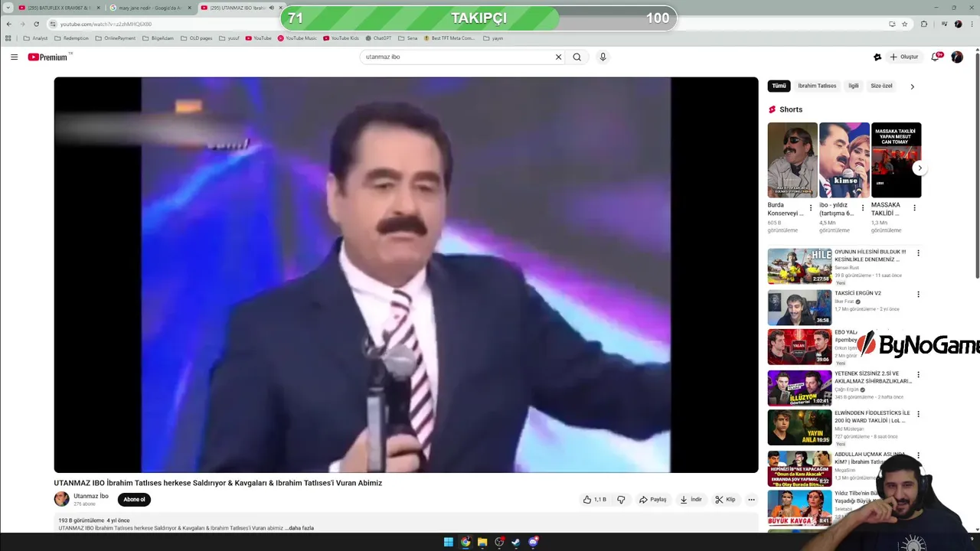Image resolution: width=980 pixels, height=551 pixels.
Task: Show next Shorts with carousel arrow
Action: (x=920, y=168)
